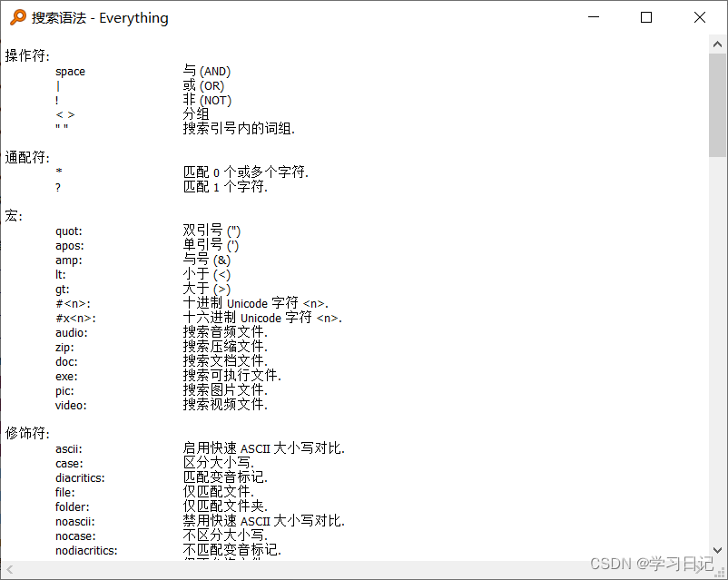Click the 通配符 wildcards section heading
Screen dimensions: 728x580
(26, 156)
